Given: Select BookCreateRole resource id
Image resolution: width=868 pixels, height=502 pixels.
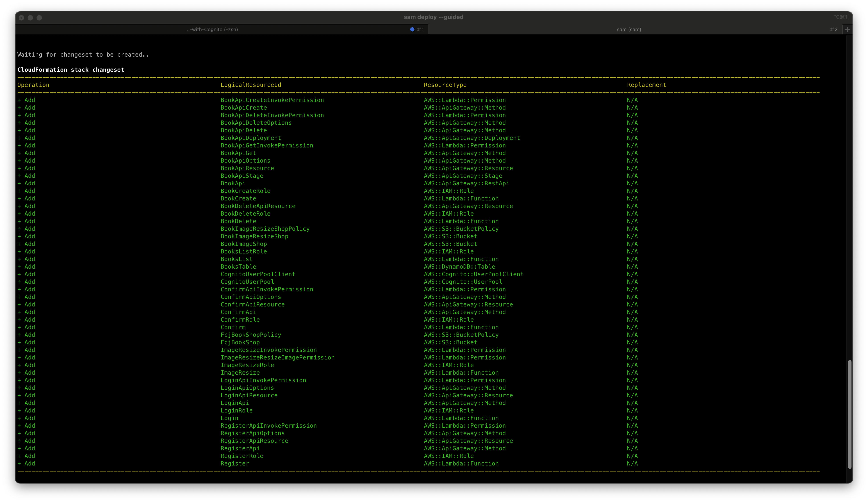Looking at the screenshot, I should (x=245, y=191).
